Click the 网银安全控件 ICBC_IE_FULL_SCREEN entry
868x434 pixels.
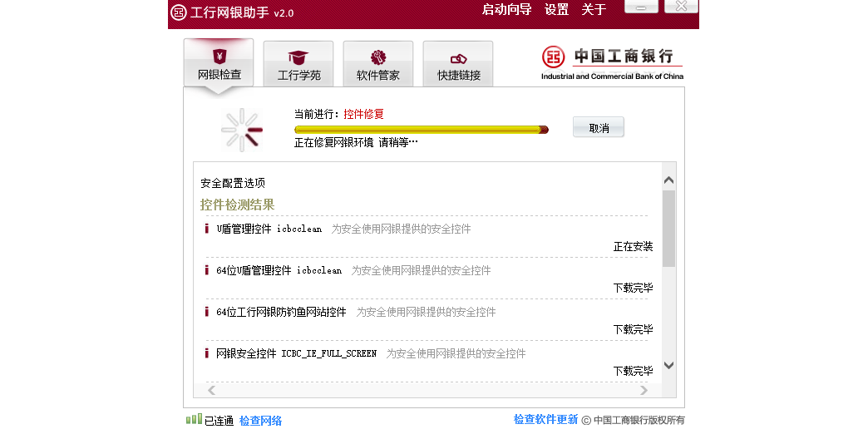tap(296, 353)
